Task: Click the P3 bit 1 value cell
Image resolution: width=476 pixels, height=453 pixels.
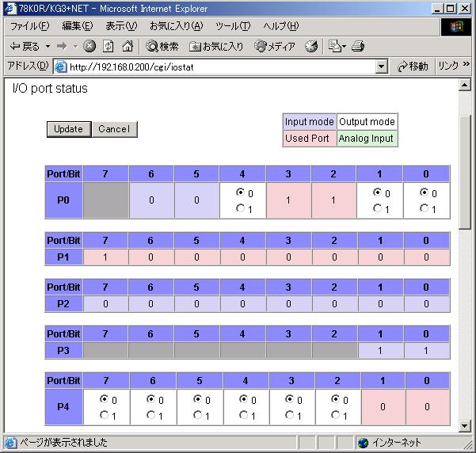Action: pos(381,351)
